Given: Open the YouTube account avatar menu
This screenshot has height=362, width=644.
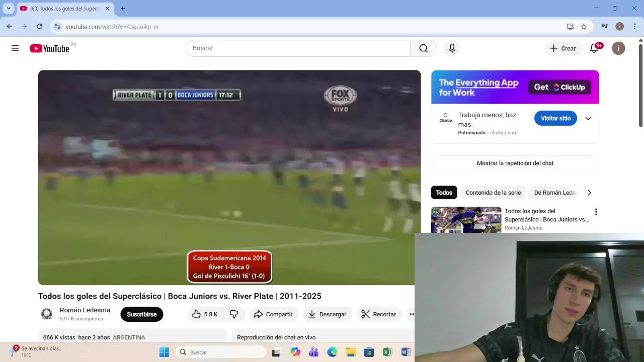Looking at the screenshot, I should [x=618, y=48].
